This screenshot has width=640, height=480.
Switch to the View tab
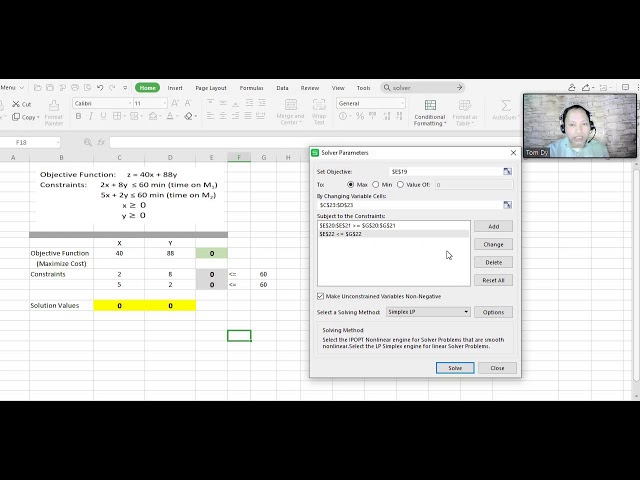pos(338,88)
